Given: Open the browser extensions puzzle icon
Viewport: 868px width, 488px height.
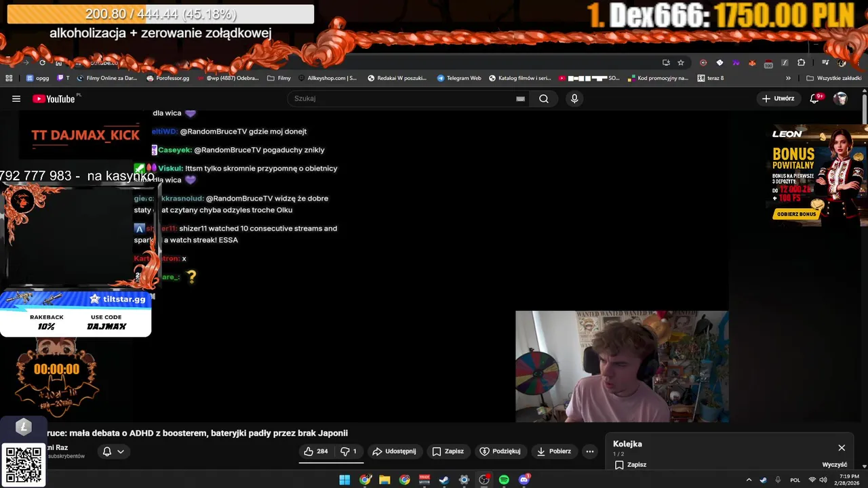Looking at the screenshot, I should coord(801,62).
